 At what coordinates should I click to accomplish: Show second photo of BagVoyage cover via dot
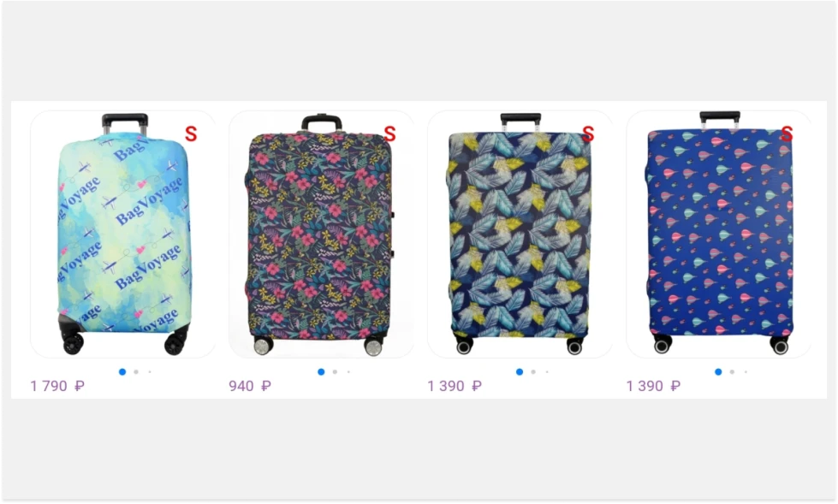136,372
